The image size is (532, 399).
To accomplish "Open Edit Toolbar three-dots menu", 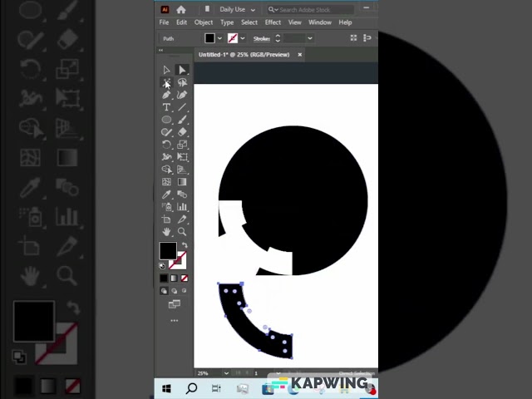I will 175,320.
